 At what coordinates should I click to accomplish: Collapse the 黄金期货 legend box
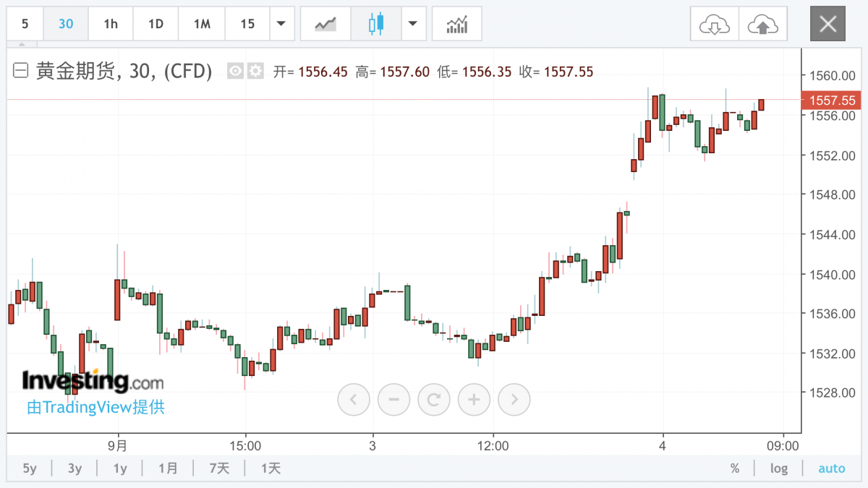click(x=21, y=71)
